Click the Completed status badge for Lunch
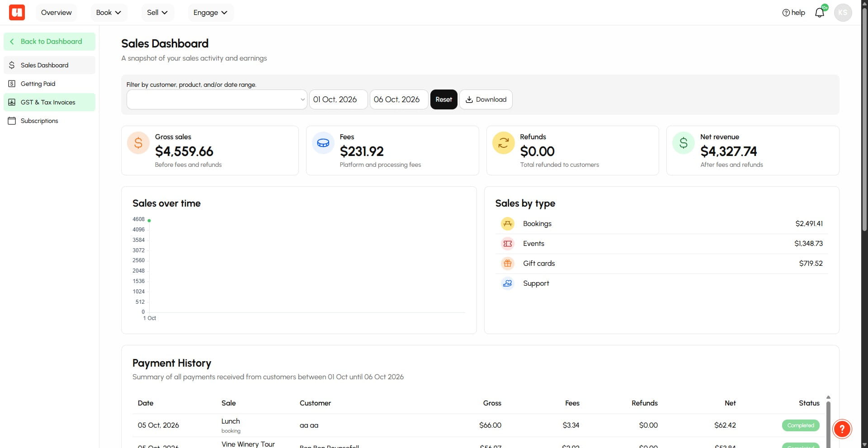Screen dimensions: 868x448 coord(801,425)
